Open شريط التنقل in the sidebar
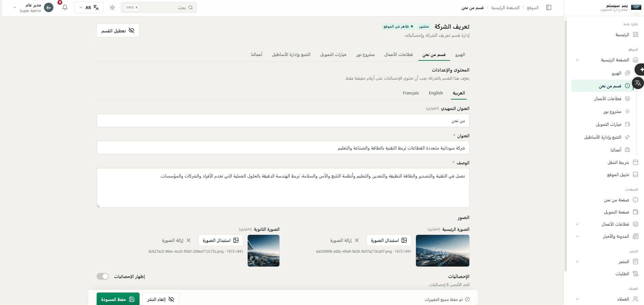 [x=622, y=162]
